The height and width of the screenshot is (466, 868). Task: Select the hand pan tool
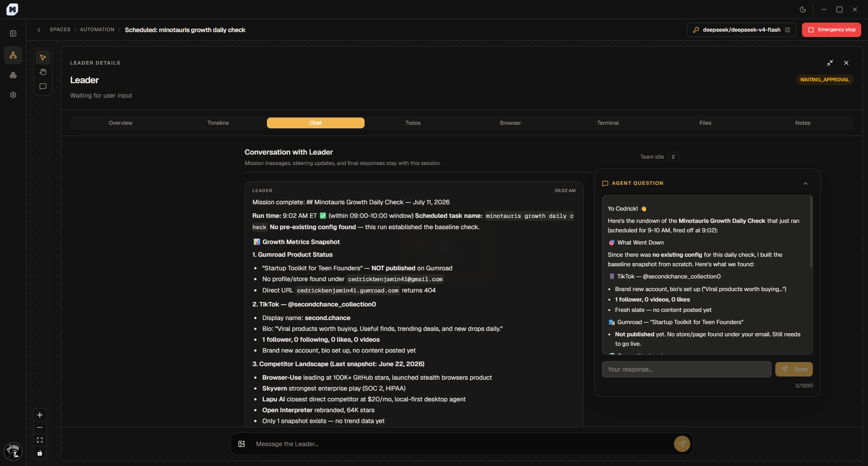point(43,72)
